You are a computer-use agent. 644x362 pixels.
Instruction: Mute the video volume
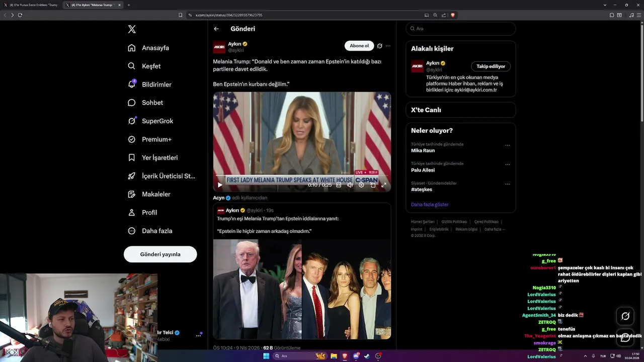(x=350, y=185)
